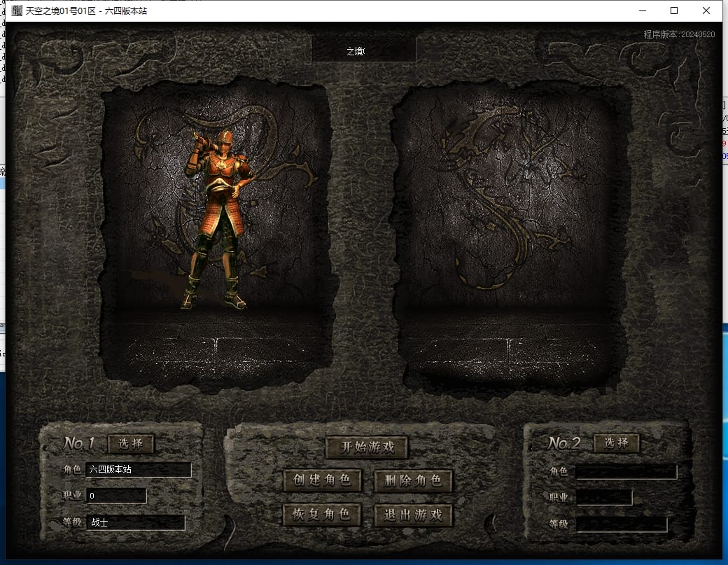Click No.1 职业 field showing 0
The height and width of the screenshot is (565, 728).
116,496
